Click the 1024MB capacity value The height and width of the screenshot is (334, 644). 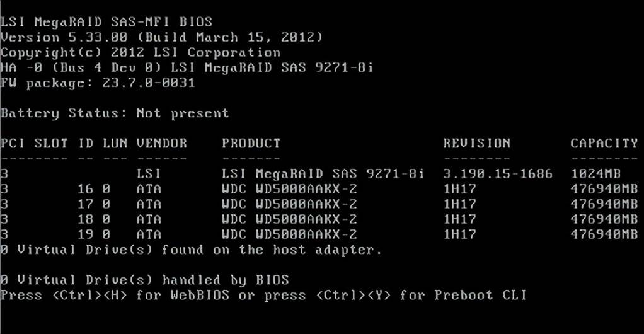[x=595, y=173]
